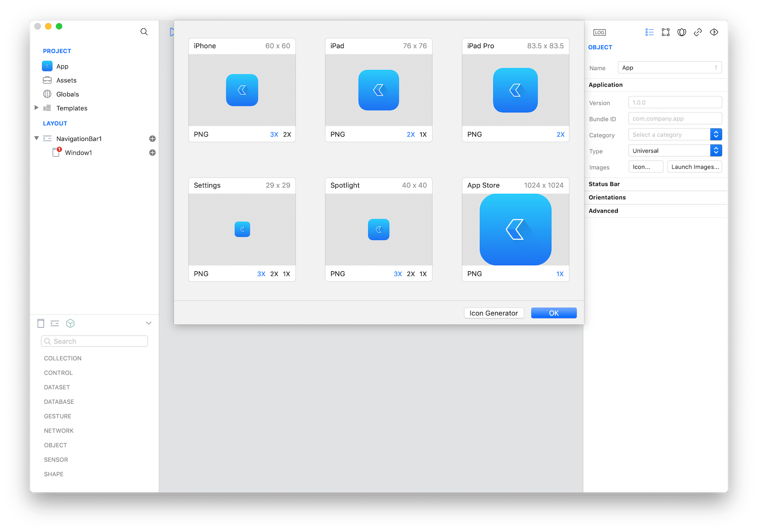Collapse the NavigationBar1 layout item
The width and height of the screenshot is (758, 532).
(36, 138)
